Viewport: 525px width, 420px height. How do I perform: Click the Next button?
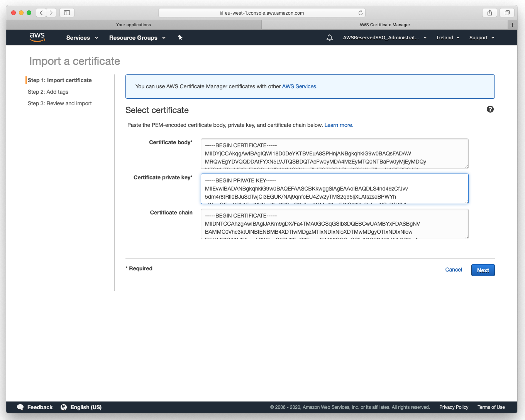(483, 270)
